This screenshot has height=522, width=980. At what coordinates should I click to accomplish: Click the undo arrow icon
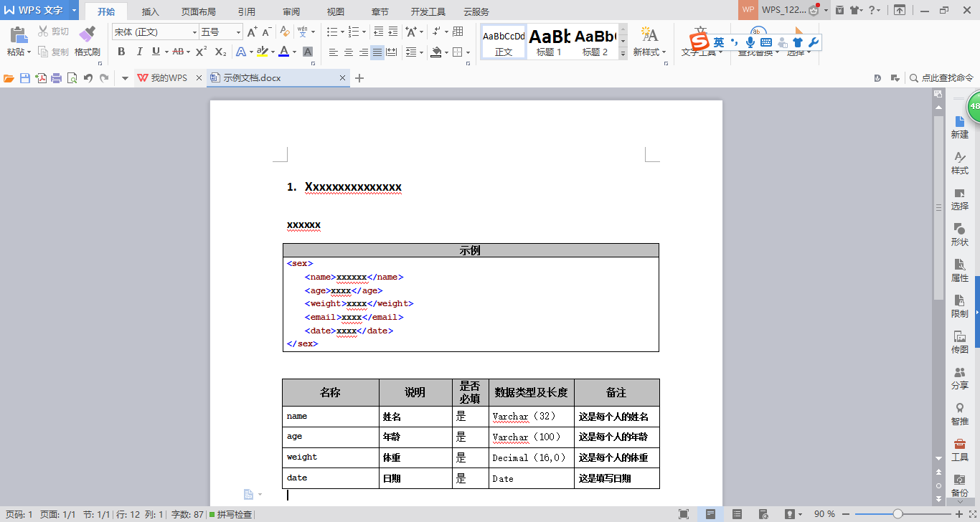pyautogui.click(x=88, y=78)
